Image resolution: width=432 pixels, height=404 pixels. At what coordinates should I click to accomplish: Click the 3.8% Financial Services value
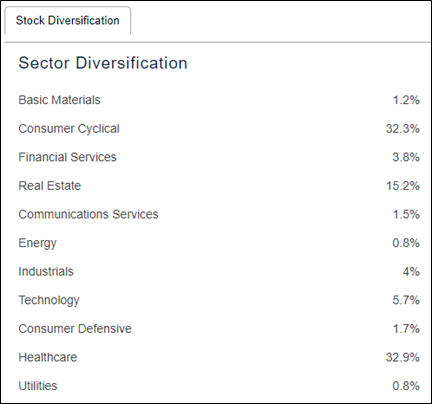(406, 157)
